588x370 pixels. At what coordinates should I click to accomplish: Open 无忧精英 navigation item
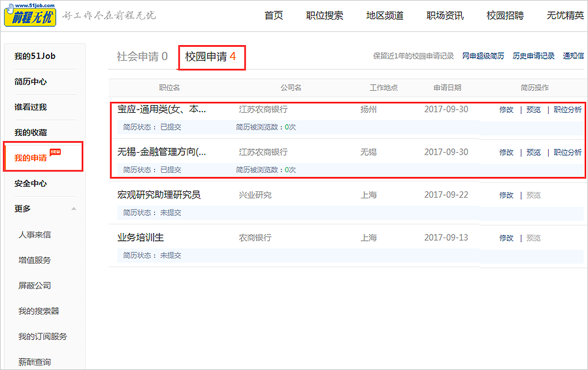[x=565, y=16]
